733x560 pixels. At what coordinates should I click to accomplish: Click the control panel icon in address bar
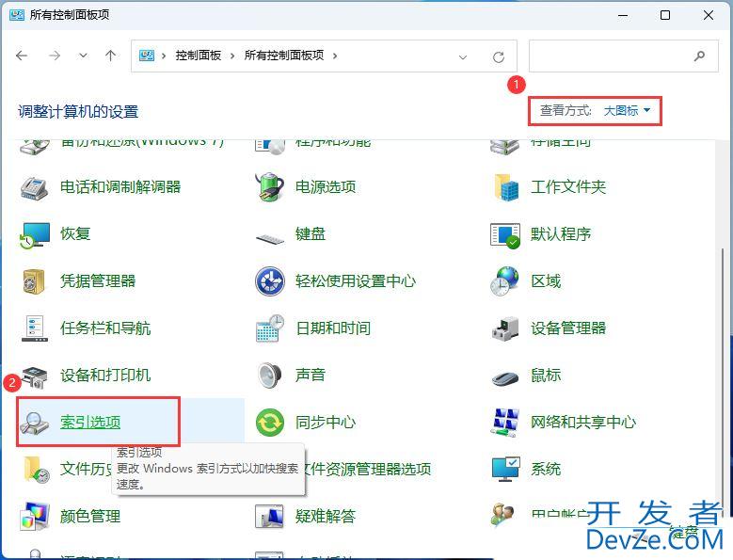pos(147,56)
